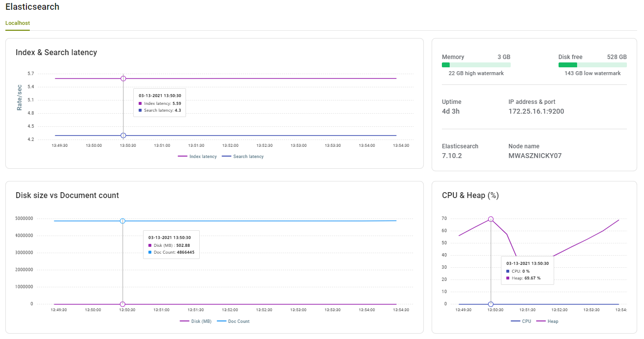Click the Memory value '3 GB'
644x339 pixels.
point(504,57)
